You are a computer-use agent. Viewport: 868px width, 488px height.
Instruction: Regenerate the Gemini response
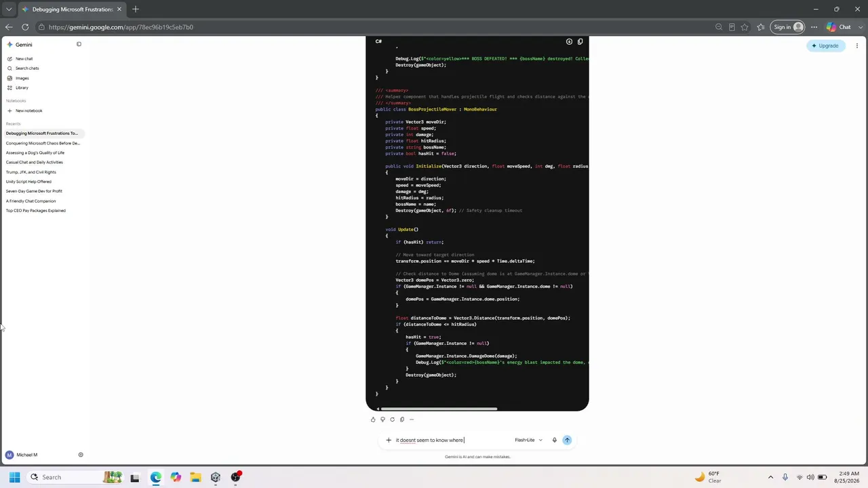(x=392, y=420)
